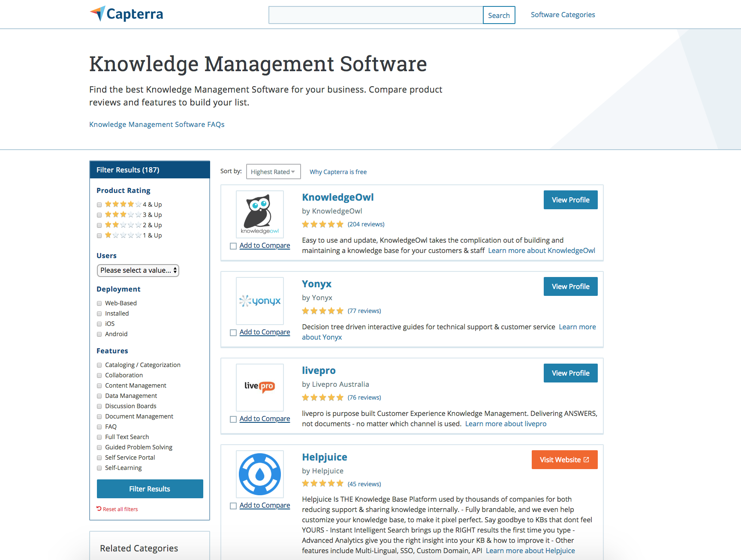Open the livepro product logo
Viewport: 741px width, 560px height.
coord(260,387)
